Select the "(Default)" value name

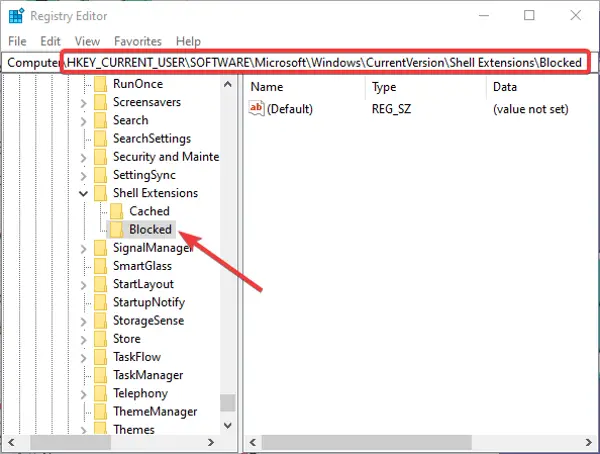tap(290, 109)
